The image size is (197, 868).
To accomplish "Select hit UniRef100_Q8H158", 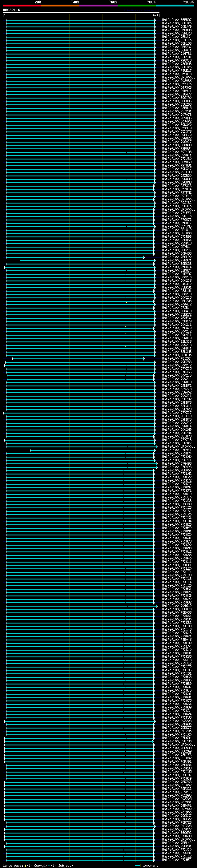I will click(177, 43).
